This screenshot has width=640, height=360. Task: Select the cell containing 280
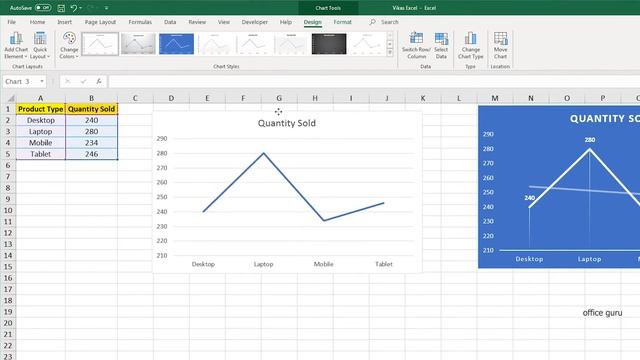click(91, 131)
